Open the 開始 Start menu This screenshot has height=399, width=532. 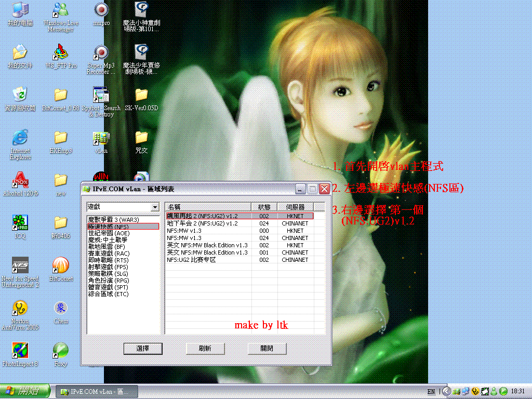(25, 391)
